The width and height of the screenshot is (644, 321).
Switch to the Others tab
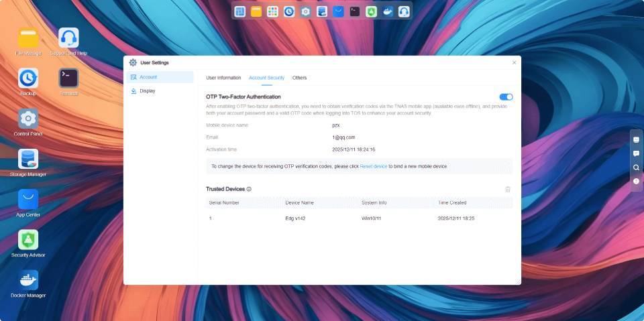(299, 78)
